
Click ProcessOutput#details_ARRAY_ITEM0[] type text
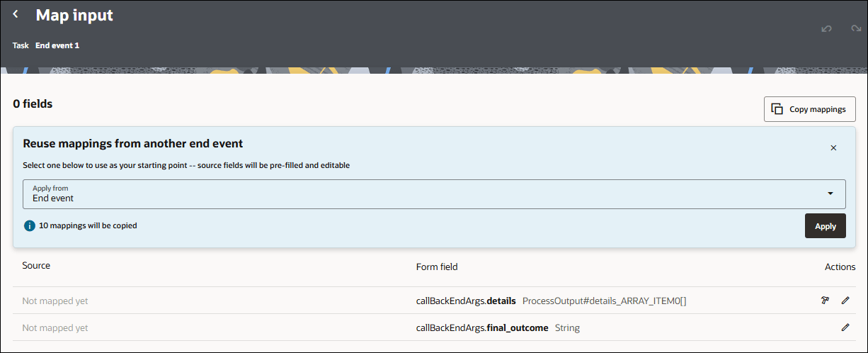[x=605, y=301]
